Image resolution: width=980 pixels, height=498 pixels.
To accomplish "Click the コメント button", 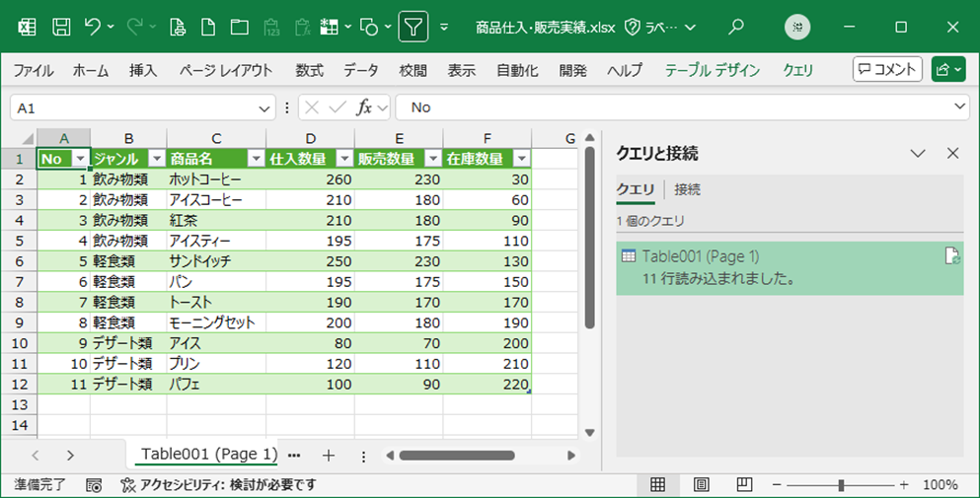I will [x=887, y=69].
